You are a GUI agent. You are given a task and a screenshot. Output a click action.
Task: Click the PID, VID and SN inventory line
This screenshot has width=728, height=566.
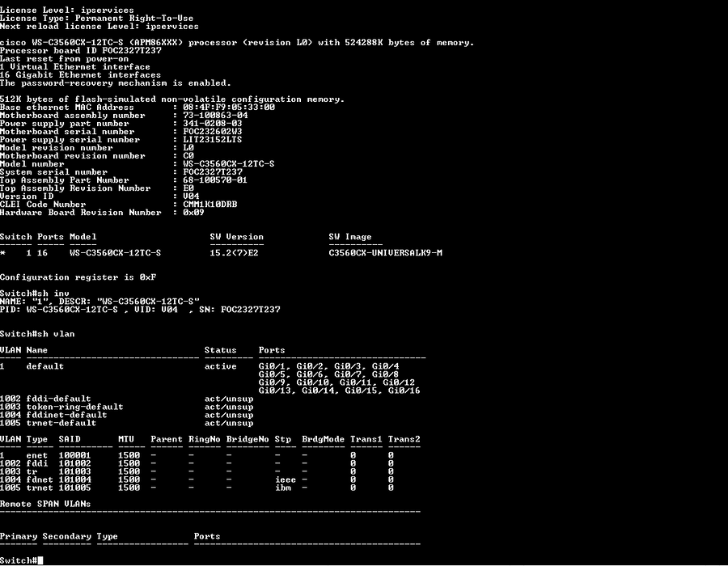click(x=140, y=310)
